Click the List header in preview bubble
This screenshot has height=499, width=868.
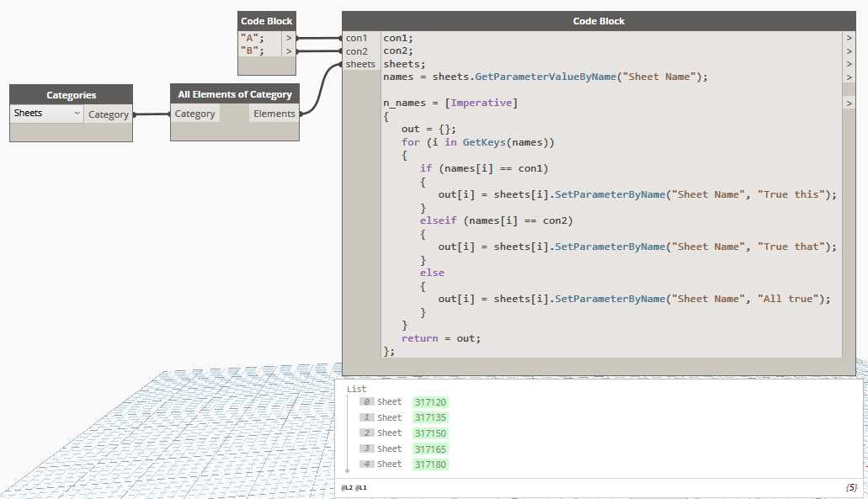[x=356, y=389]
